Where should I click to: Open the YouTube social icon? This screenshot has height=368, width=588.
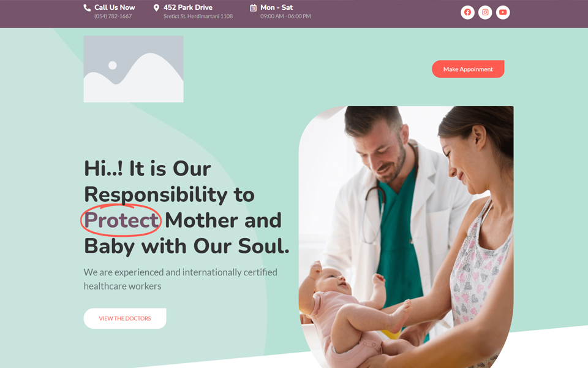click(x=503, y=12)
